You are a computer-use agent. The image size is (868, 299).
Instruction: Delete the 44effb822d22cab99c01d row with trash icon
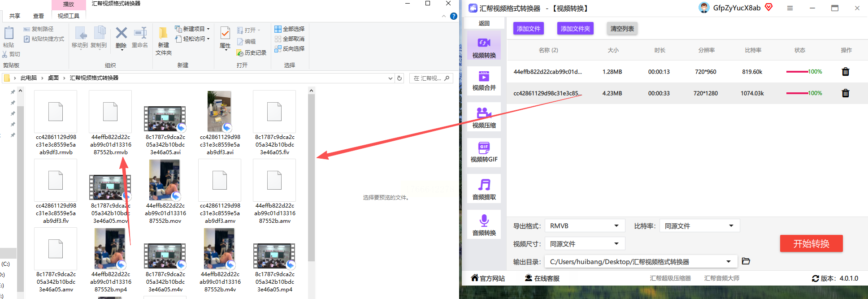click(845, 72)
